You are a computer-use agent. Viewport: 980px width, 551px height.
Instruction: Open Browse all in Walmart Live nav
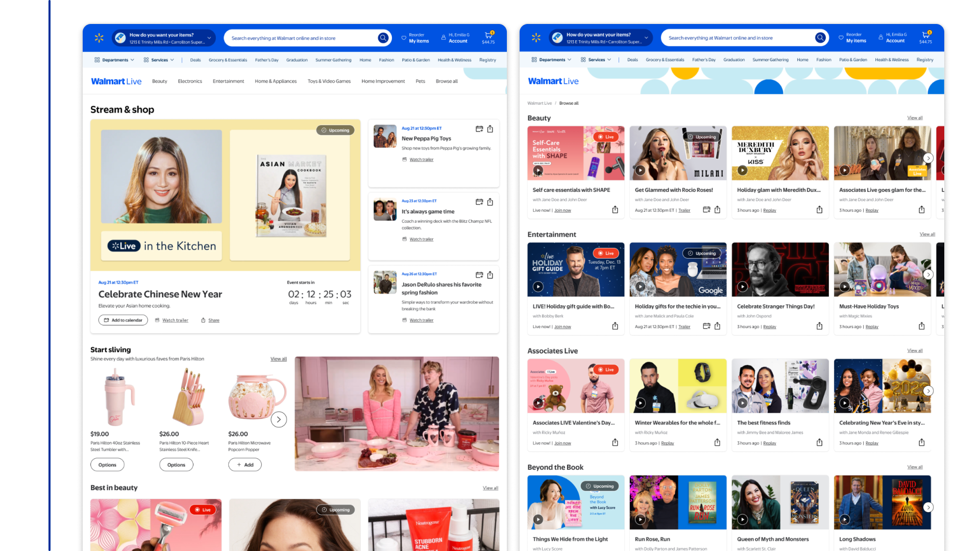(x=447, y=82)
